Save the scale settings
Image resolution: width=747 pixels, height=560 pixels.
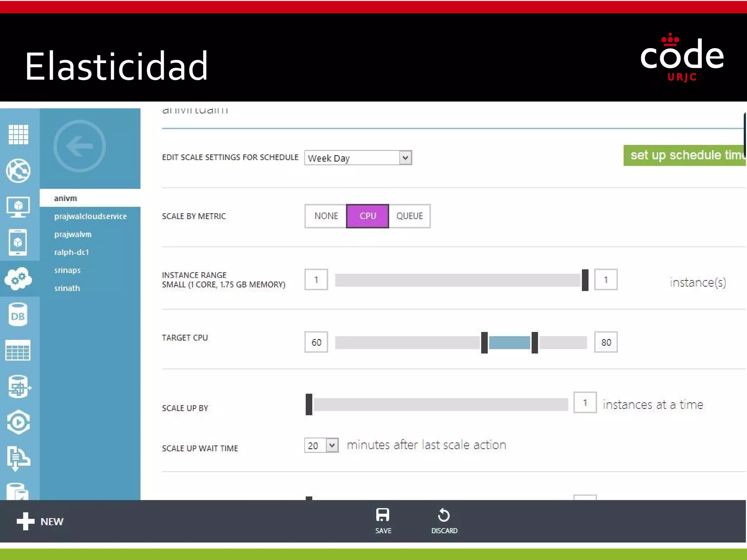tap(383, 521)
